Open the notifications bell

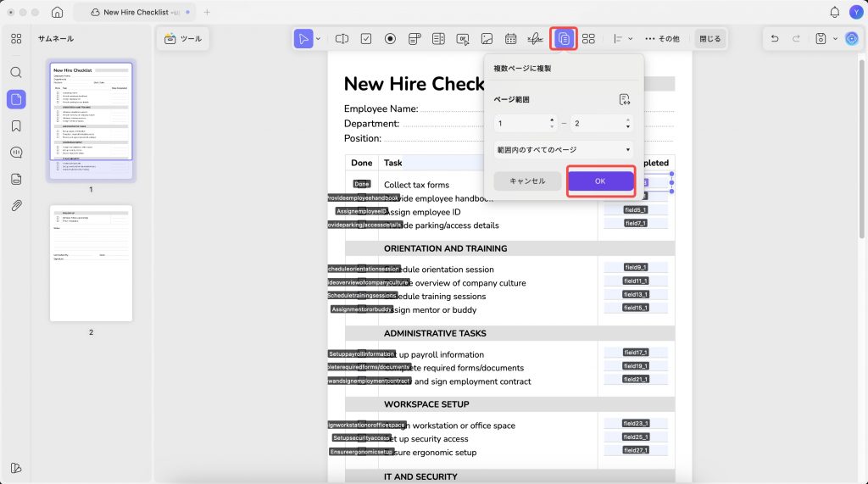(x=834, y=12)
